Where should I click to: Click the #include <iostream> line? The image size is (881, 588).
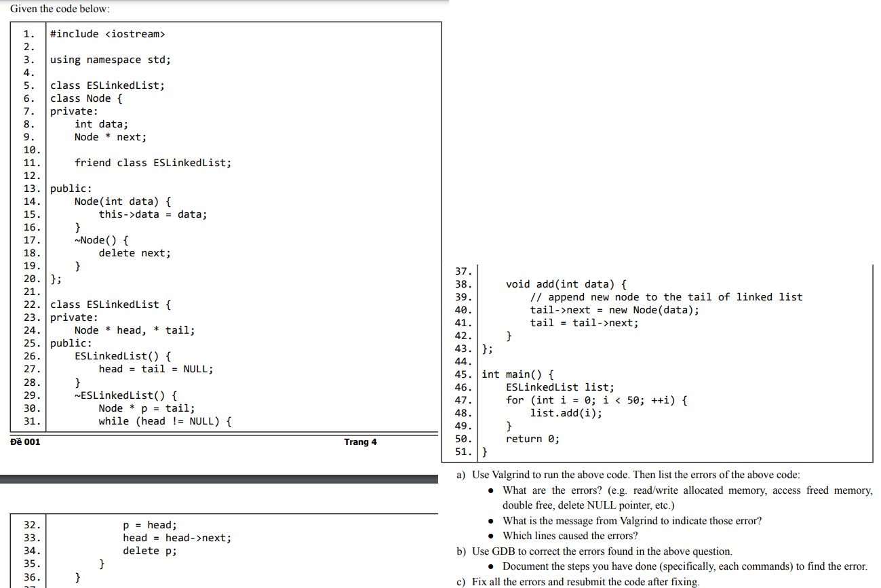coord(105,33)
